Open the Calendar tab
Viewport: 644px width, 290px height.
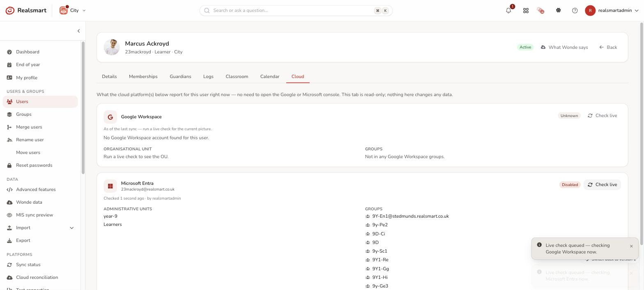(x=269, y=76)
